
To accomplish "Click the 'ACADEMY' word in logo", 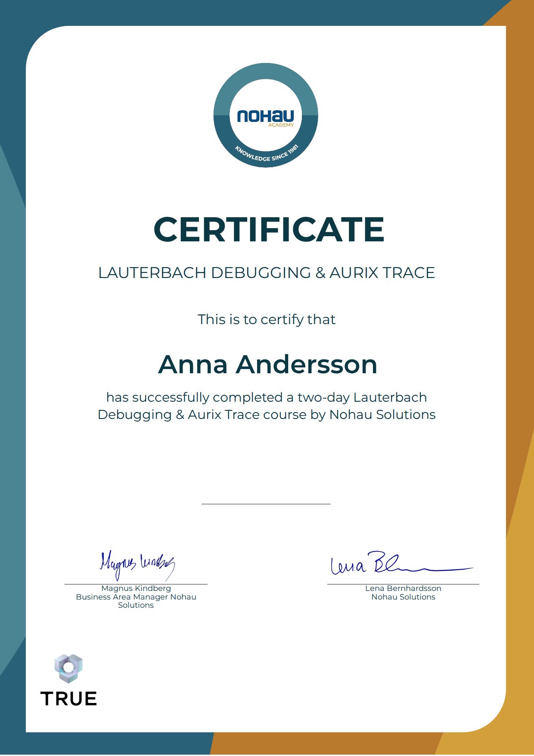I will 281,125.
